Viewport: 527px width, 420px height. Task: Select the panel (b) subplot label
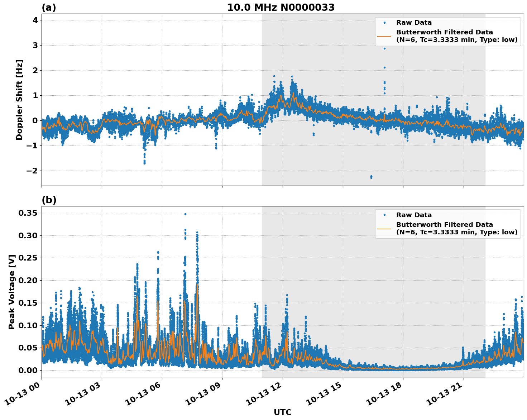tap(49, 200)
